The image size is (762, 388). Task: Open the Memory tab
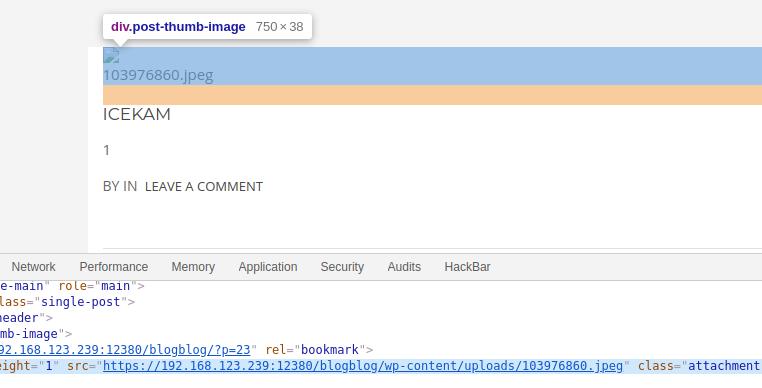[193, 267]
